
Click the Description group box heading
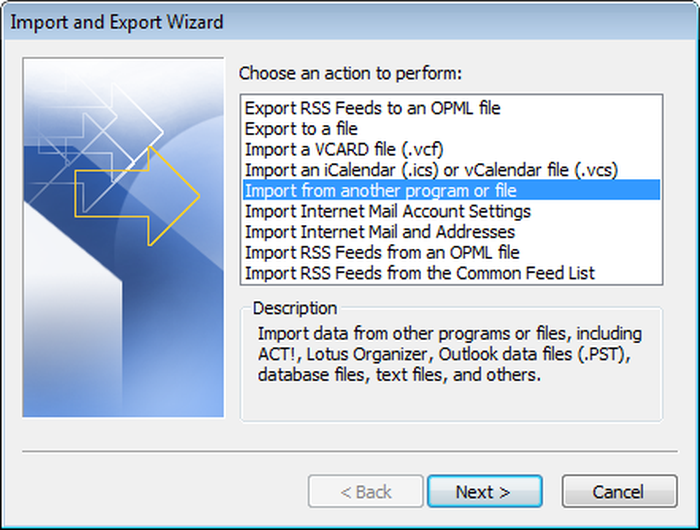pyautogui.click(x=295, y=308)
